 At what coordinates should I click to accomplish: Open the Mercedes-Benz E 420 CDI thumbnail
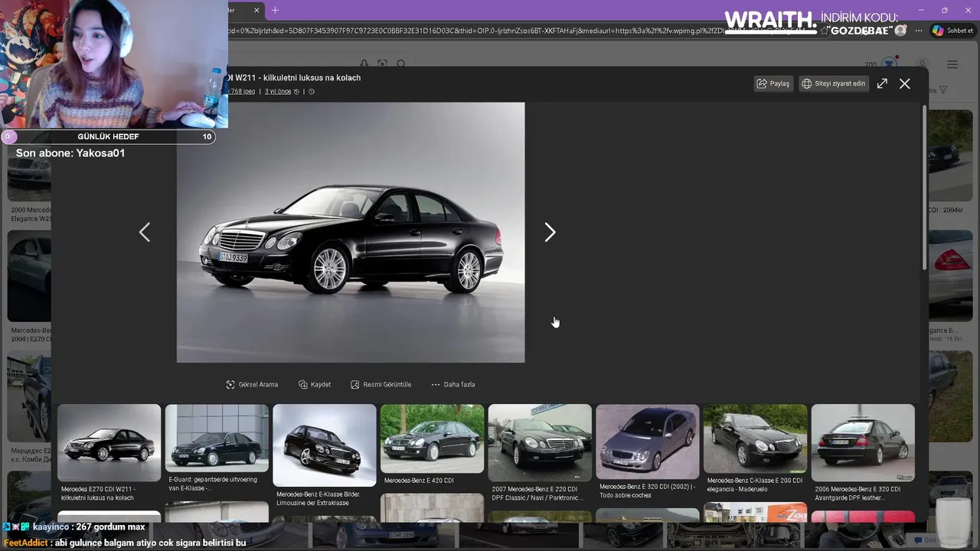coord(432,439)
